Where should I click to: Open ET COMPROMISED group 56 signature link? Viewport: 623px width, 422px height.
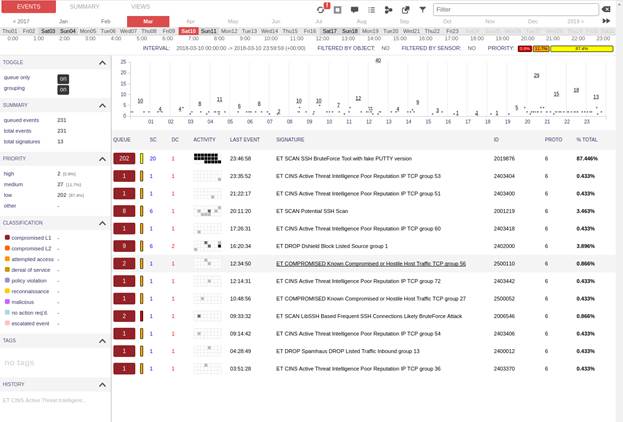370,263
